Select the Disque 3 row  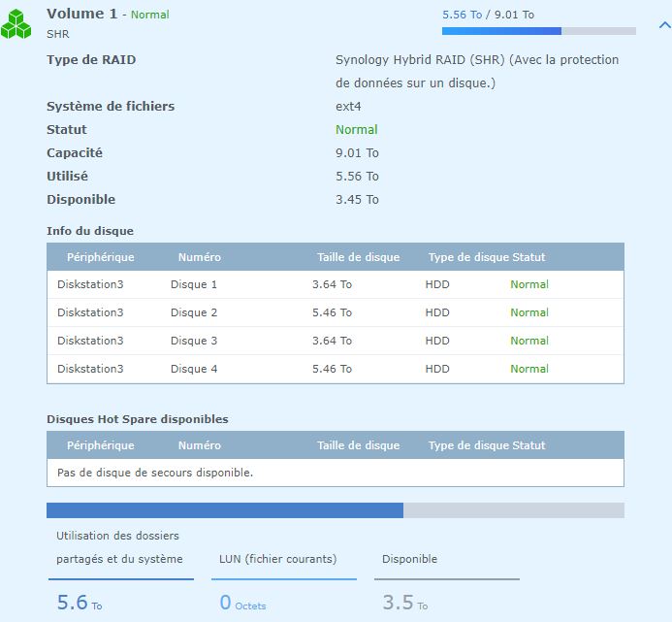click(336, 341)
